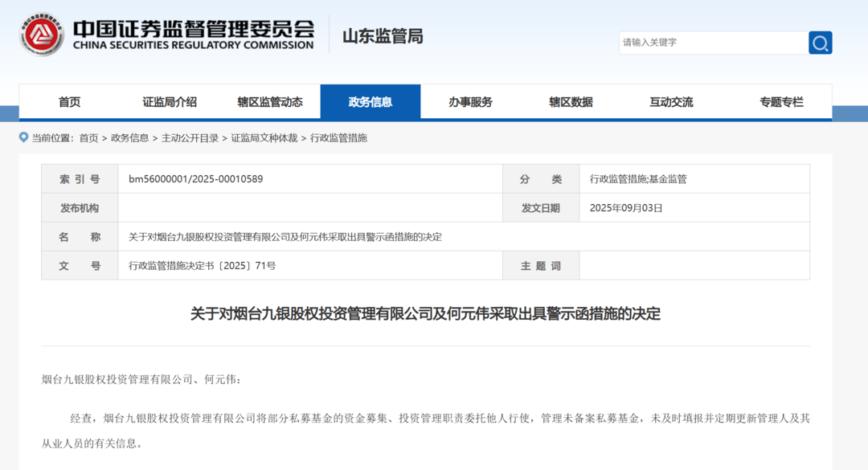Click the 发布机构 label cell
The width and height of the screenshot is (868, 470).
tap(80, 208)
